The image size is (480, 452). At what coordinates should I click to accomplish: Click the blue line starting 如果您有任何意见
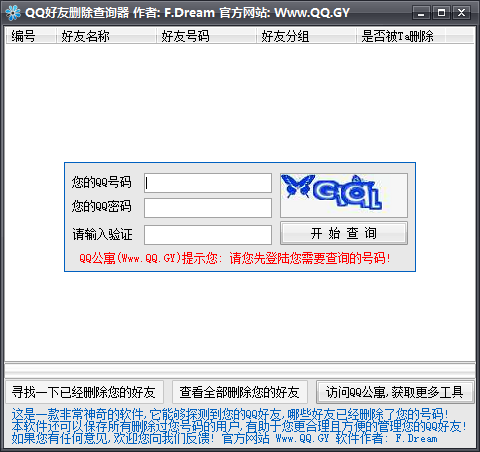tap(224, 438)
